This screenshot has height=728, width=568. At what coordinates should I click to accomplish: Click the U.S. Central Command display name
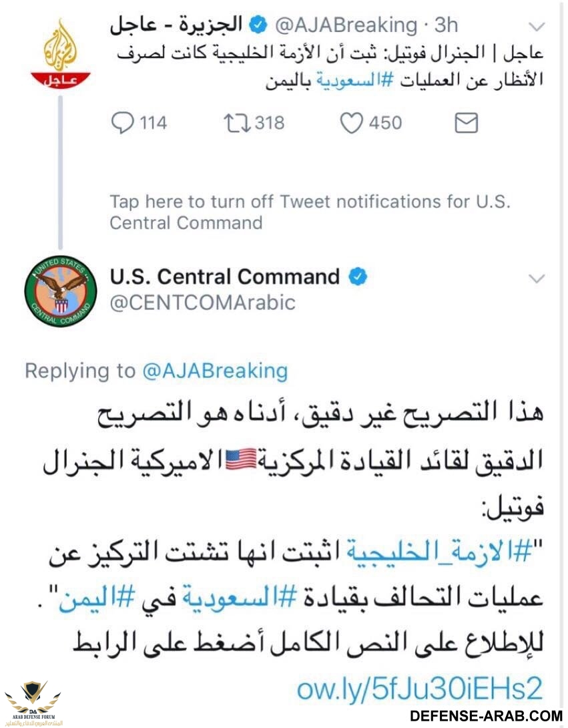pos(225,277)
